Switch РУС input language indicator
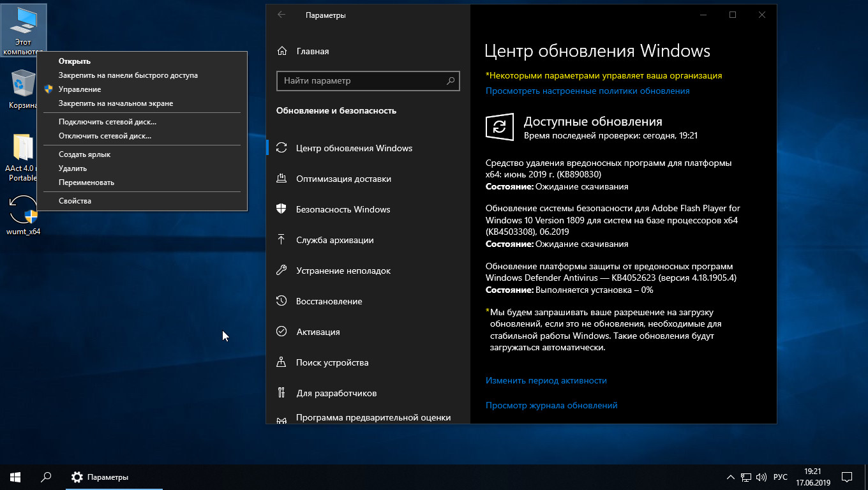The width and height of the screenshot is (868, 490). coord(780,477)
